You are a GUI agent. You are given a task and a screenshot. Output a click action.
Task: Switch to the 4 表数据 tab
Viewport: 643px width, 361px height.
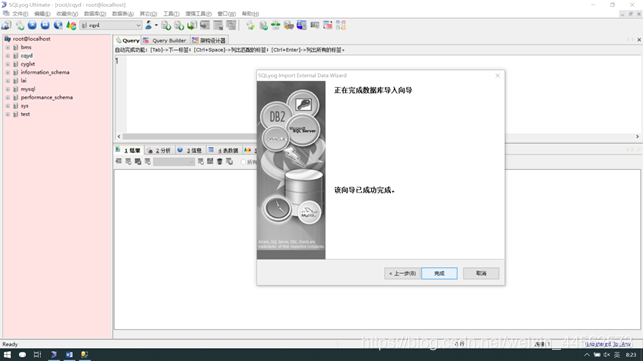click(223, 151)
